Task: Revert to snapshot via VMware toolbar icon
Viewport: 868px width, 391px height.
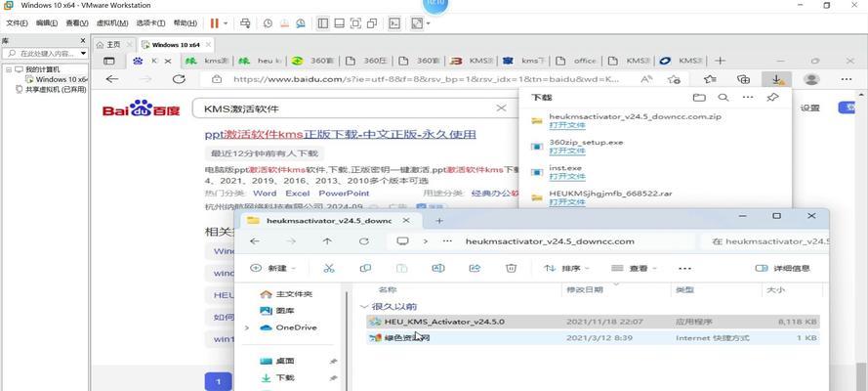Action: [284, 23]
